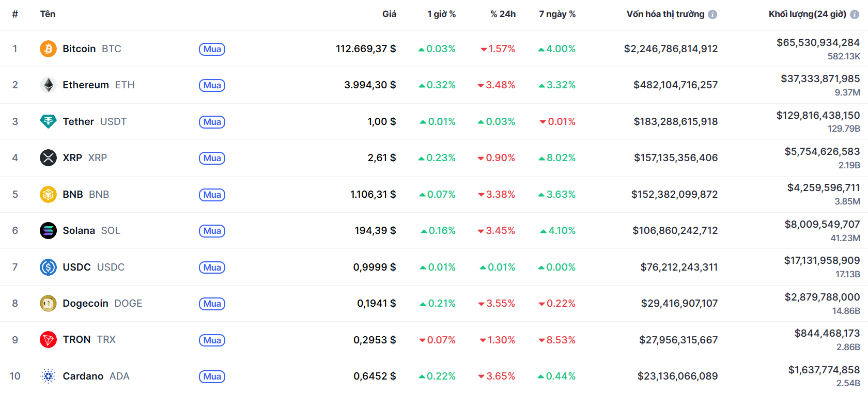Click Mua button for Dogecoin

click(x=212, y=304)
